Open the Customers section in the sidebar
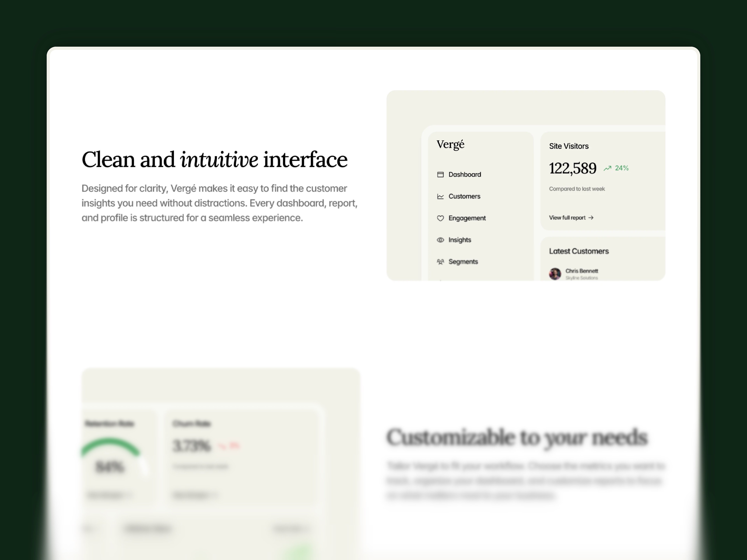The height and width of the screenshot is (560, 747). coord(464,196)
